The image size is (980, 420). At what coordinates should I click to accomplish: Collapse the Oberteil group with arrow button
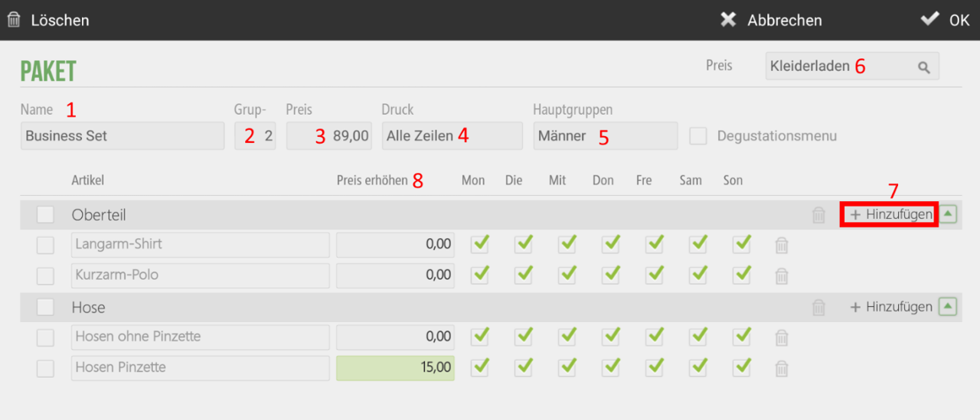[948, 215]
